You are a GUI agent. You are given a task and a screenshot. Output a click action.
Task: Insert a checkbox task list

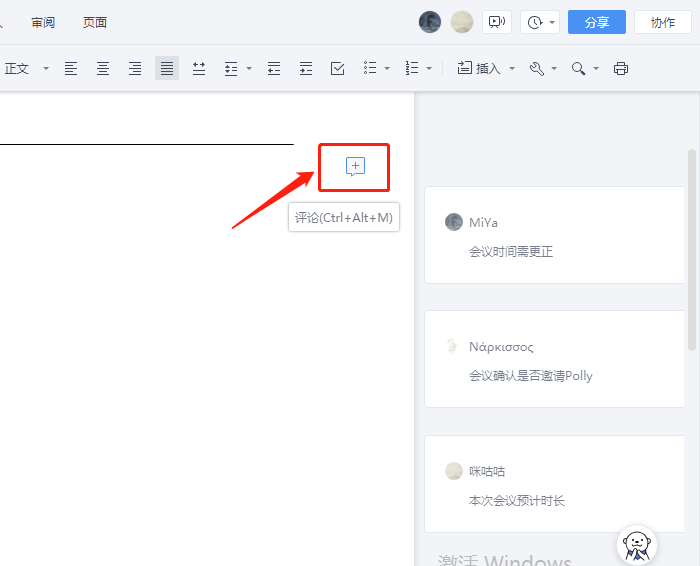pyautogui.click(x=338, y=68)
